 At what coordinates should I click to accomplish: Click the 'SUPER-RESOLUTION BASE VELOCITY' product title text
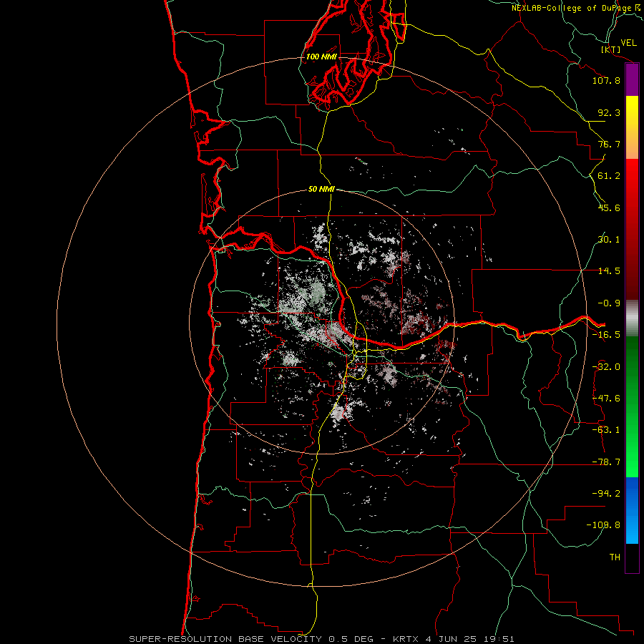(x=227, y=639)
